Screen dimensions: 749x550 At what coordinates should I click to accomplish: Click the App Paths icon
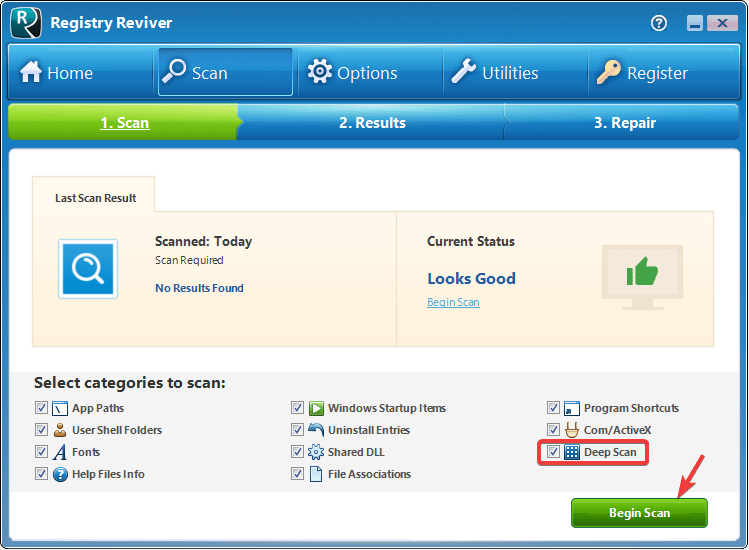tap(60, 409)
